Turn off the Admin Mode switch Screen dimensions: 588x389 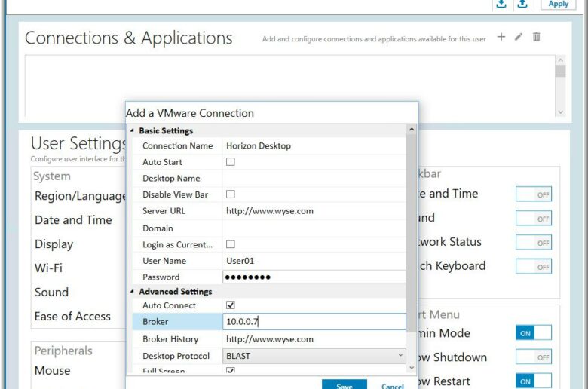pos(533,332)
